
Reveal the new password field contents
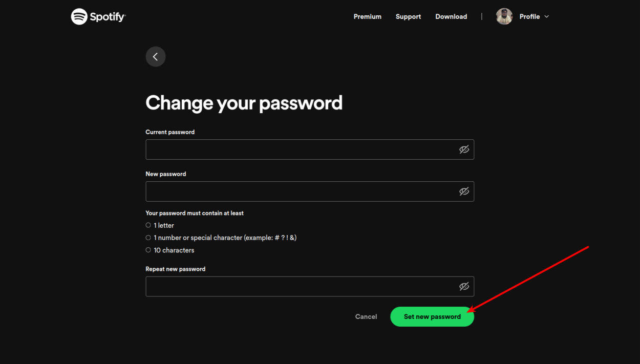click(x=464, y=191)
